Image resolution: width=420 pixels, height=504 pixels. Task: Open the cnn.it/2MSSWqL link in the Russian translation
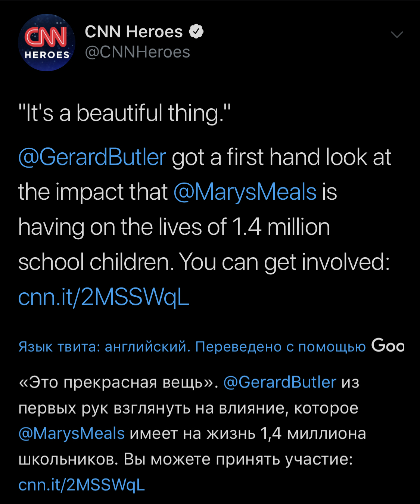click(x=81, y=485)
